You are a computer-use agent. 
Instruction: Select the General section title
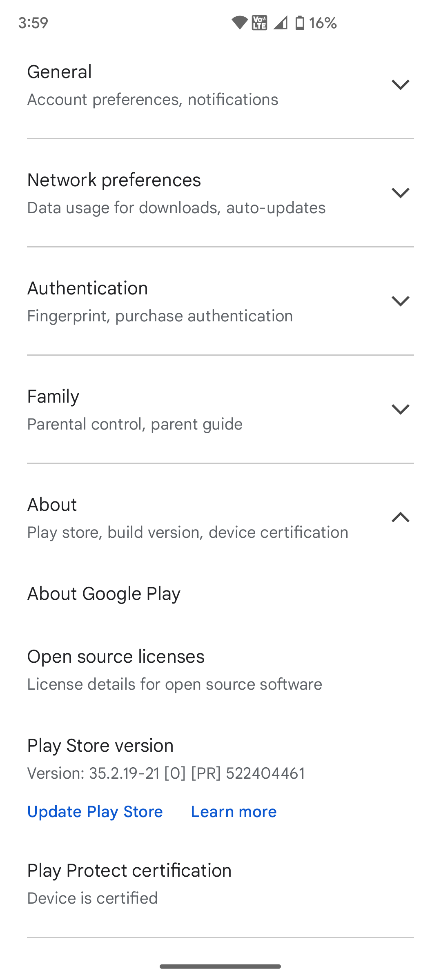(x=60, y=72)
